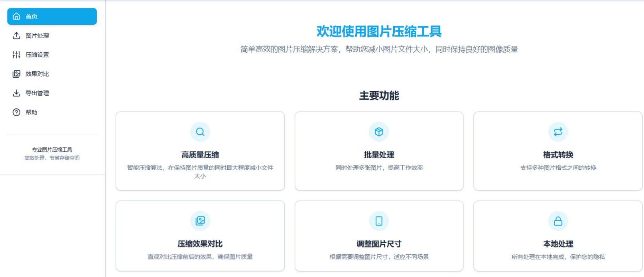The width and height of the screenshot is (644, 277).
Task: Click the 主要功能 section heading
Action: pos(379,96)
